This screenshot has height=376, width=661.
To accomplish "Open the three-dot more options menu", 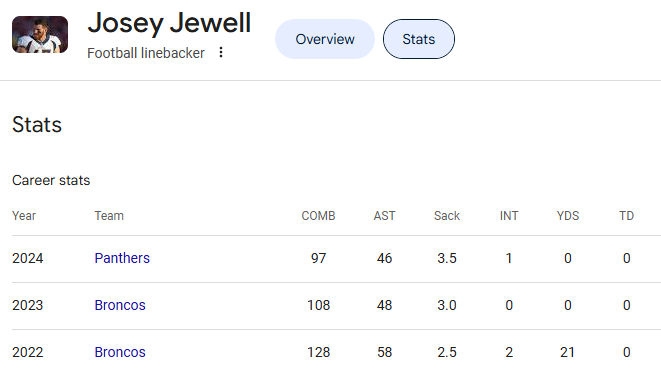I will pyautogui.click(x=221, y=52).
